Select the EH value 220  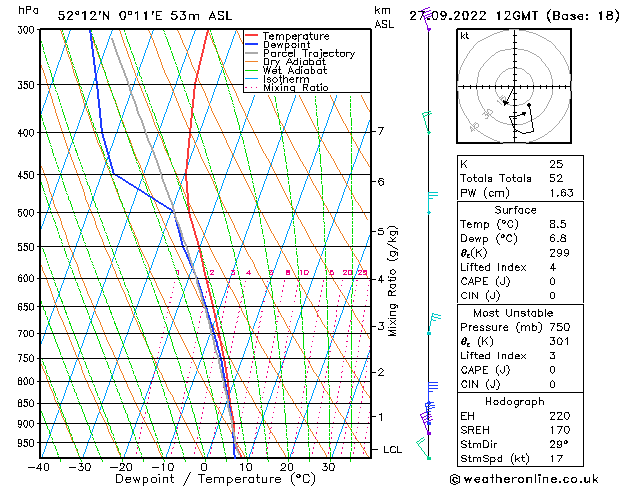[560, 416]
